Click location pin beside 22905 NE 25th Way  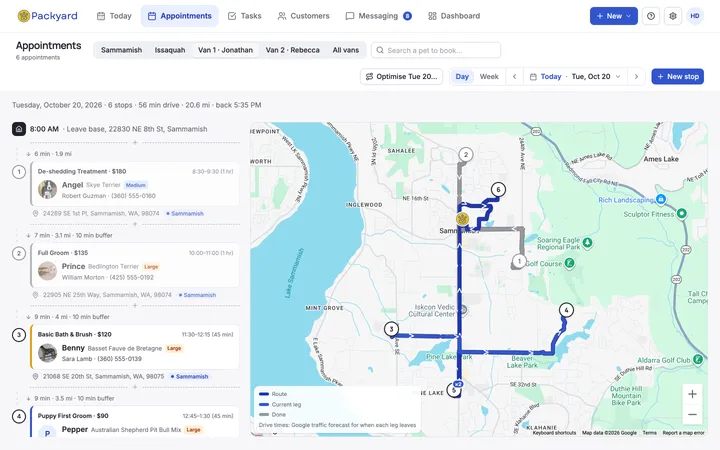pyautogui.click(x=35, y=295)
